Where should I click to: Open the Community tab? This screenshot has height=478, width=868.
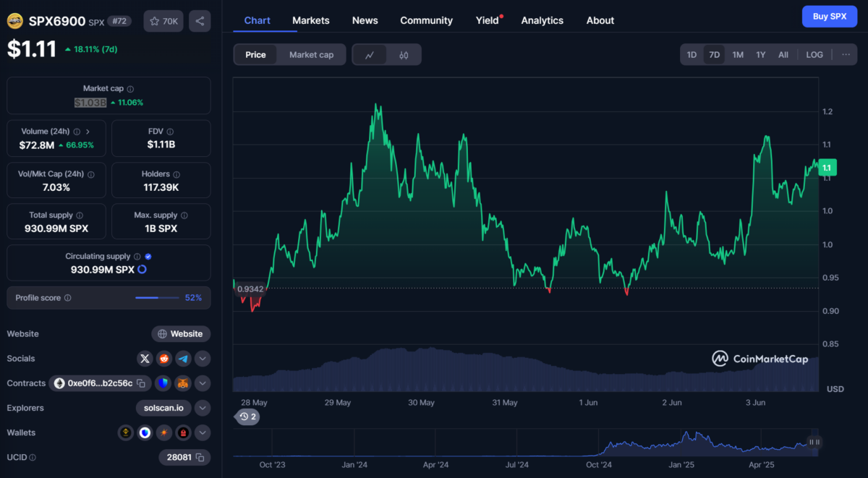click(427, 20)
